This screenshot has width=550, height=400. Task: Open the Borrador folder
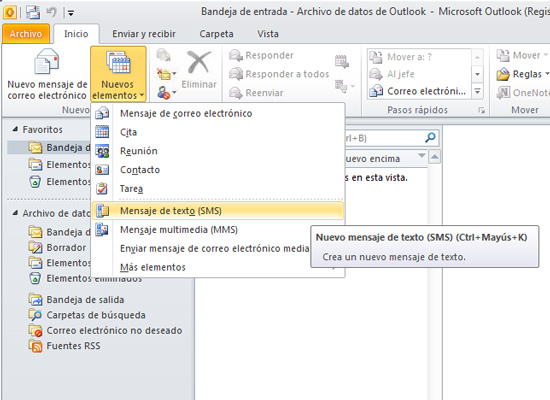(x=58, y=247)
